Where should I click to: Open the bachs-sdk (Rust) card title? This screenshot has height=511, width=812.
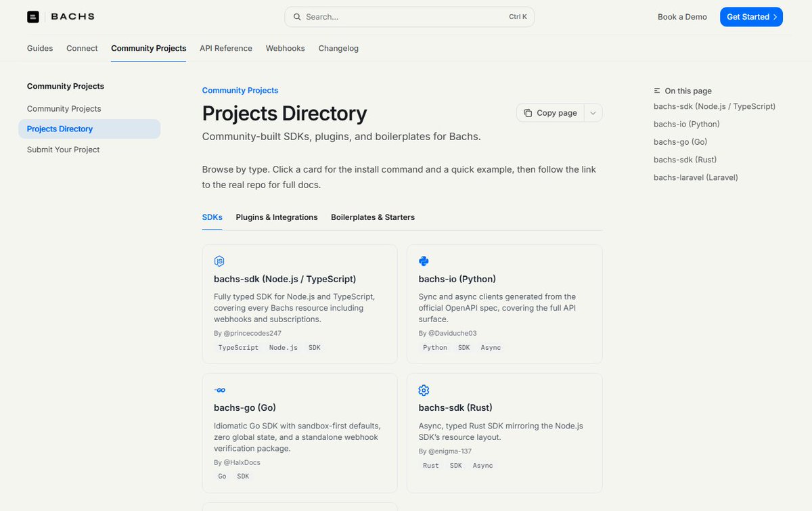pyautogui.click(x=455, y=407)
